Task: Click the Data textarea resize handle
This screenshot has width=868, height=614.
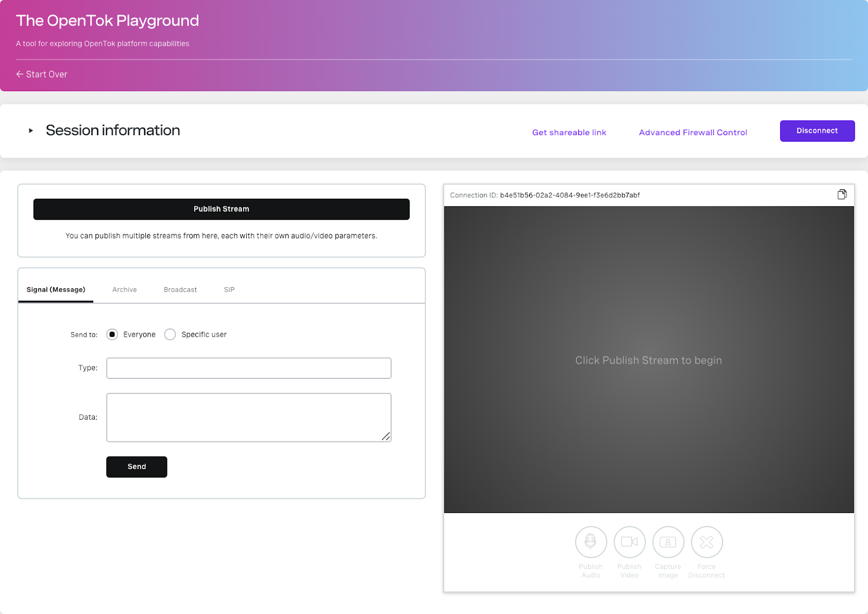Action: [x=386, y=436]
